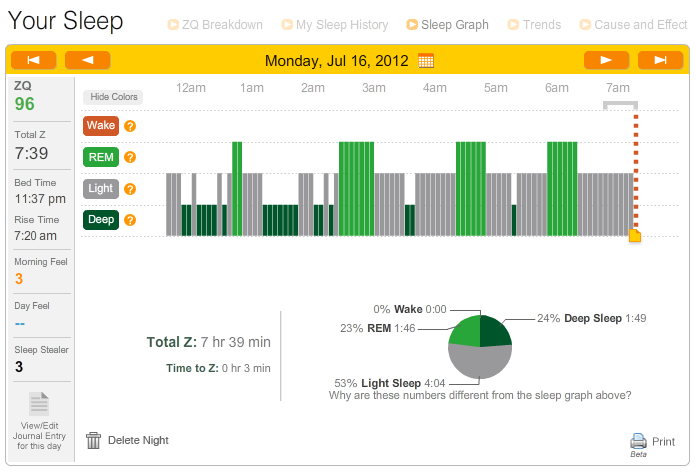The height and width of the screenshot is (472, 696).
Task: Click help icon beside REM label
Action: pos(130,157)
